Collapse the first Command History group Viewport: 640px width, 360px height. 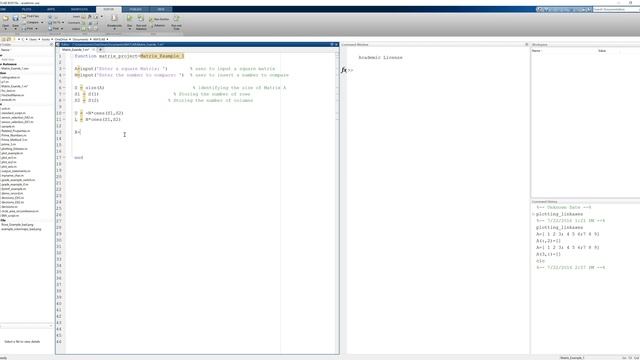click(533, 214)
